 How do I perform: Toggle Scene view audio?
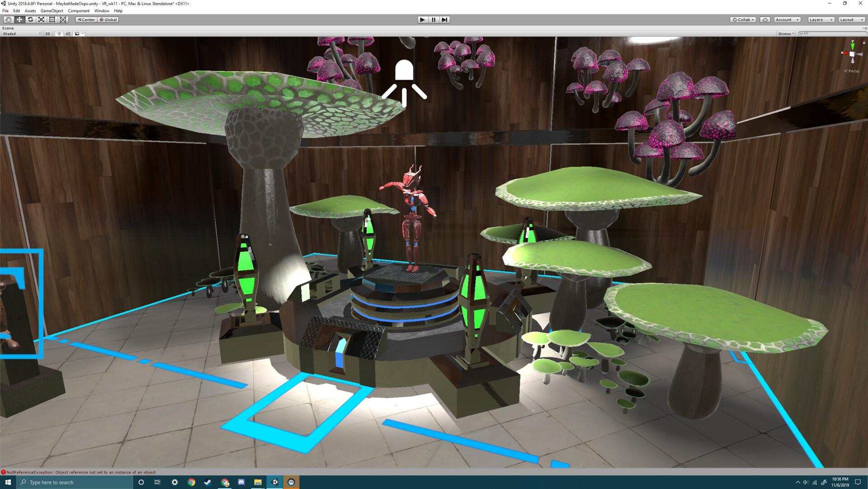point(68,33)
